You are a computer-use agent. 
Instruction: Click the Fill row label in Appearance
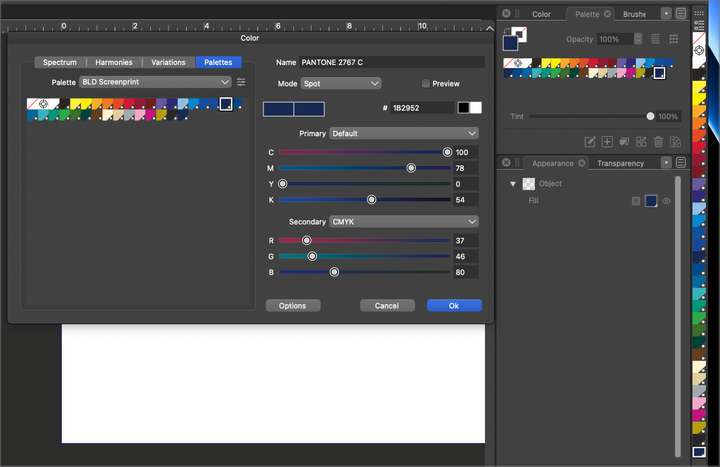533,201
